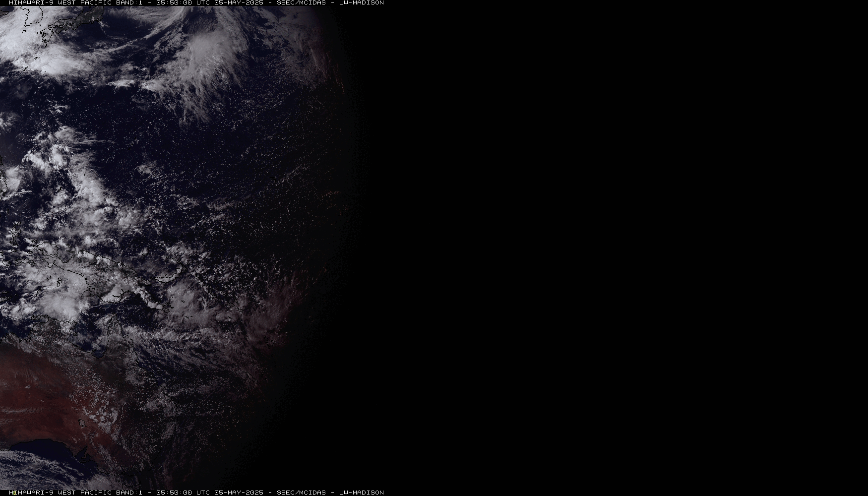Click "UW-MADISON" in the top caption
868x496 pixels.
pyautogui.click(x=362, y=2)
